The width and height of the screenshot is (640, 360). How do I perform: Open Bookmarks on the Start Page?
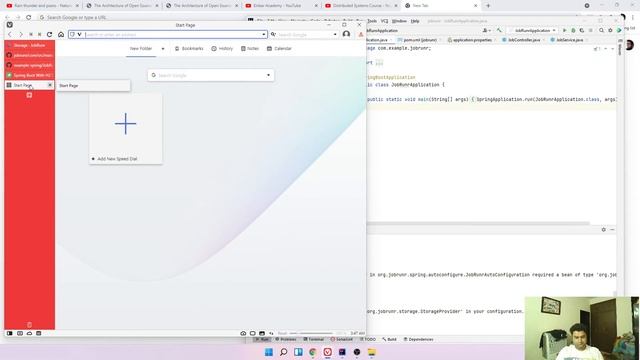point(189,49)
